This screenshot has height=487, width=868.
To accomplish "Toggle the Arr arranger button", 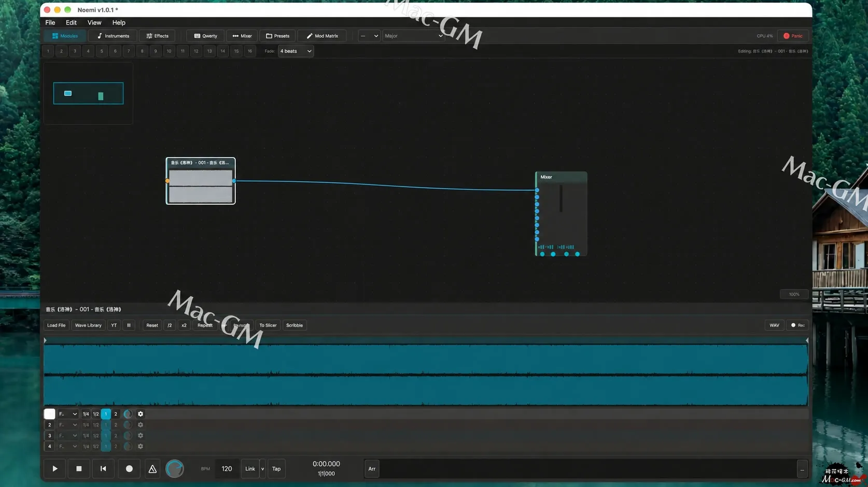I will pyautogui.click(x=372, y=469).
